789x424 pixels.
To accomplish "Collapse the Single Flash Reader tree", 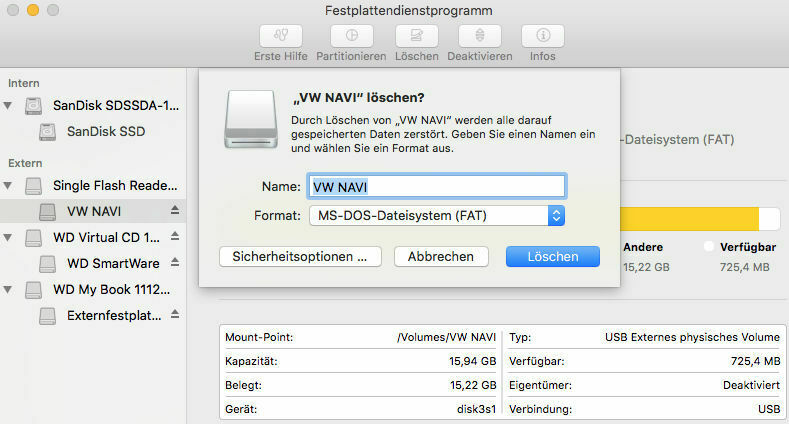I will (8, 186).
